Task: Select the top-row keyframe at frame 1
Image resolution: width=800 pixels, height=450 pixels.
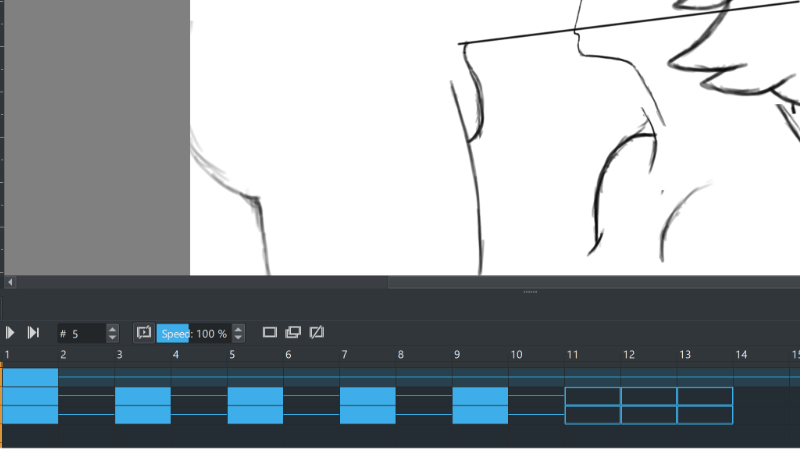Action: point(30,376)
